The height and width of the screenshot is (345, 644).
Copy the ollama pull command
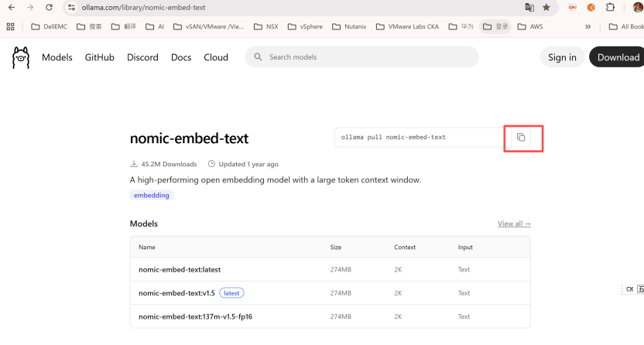click(521, 138)
